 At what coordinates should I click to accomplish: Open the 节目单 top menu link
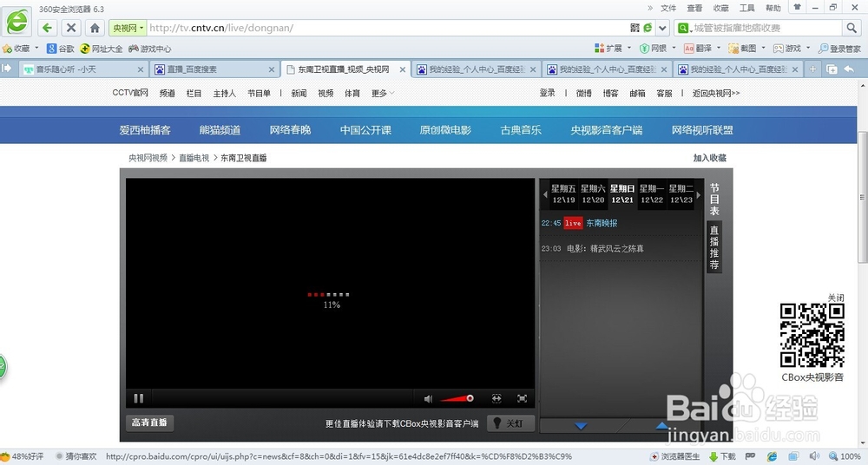[x=259, y=93]
